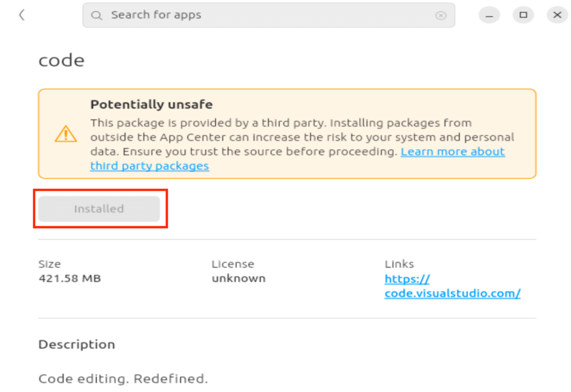Click the 421.58 MB size value
The width and height of the screenshot is (571, 392).
(x=70, y=278)
